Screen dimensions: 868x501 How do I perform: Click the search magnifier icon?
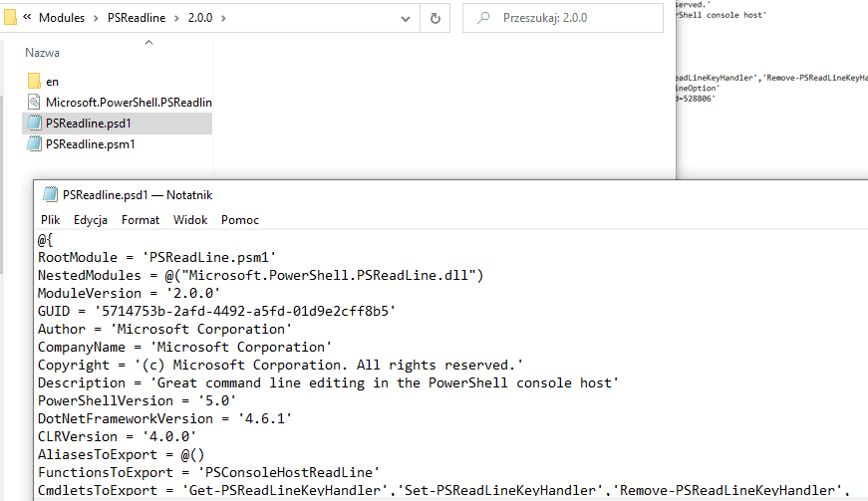483,18
